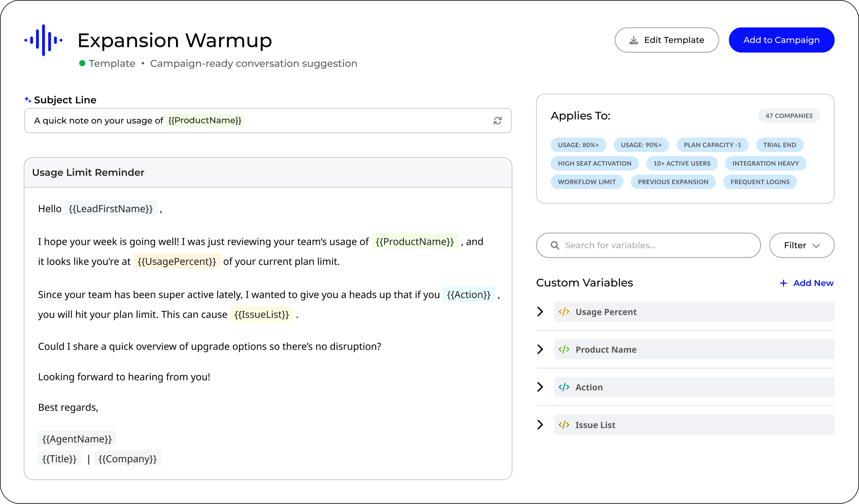Select the USAGE: 80%+ tag

tap(579, 145)
